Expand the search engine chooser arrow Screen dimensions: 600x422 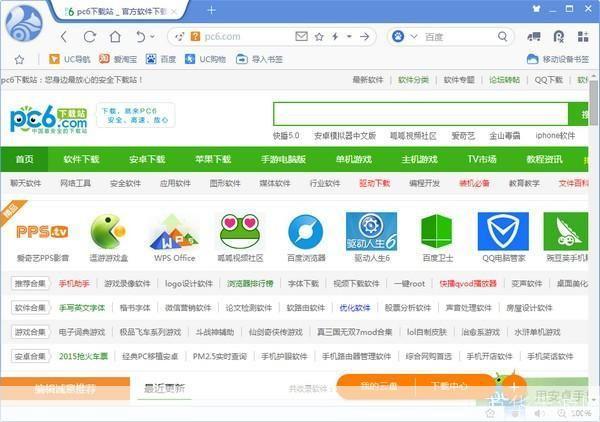(x=414, y=37)
